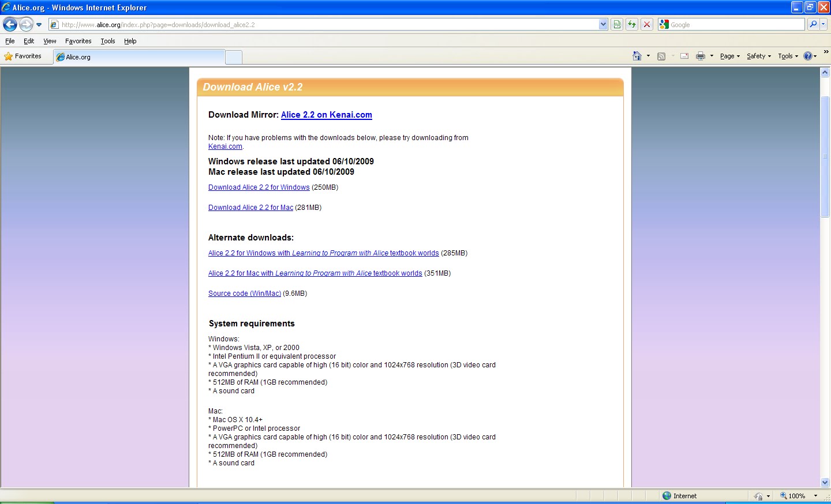This screenshot has width=831, height=504.
Task: Click the vertical scrollbar thumb
Action: (x=825, y=156)
